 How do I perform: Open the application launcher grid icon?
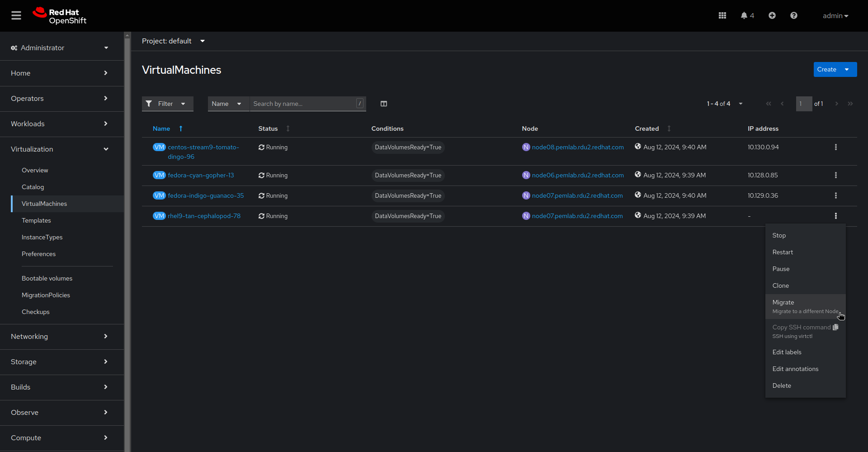(x=722, y=15)
